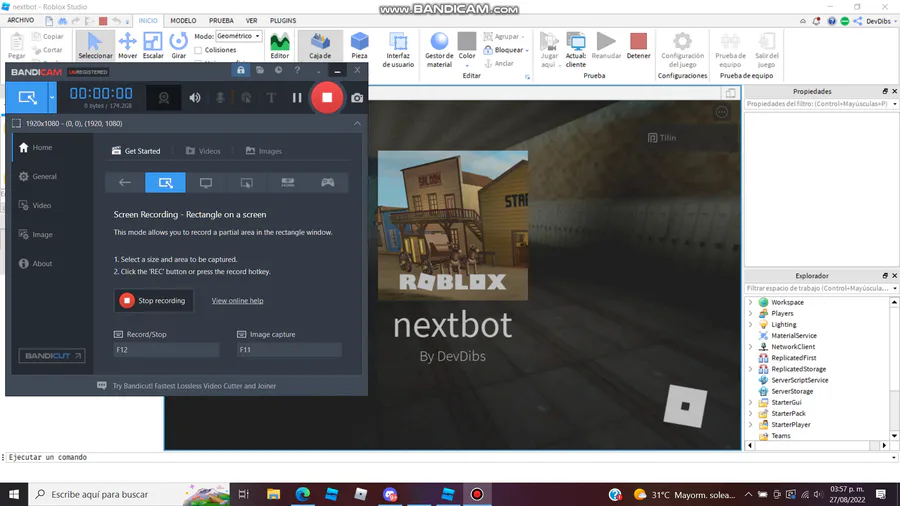The height and width of the screenshot is (506, 900).
Task: Open Bandicam General settings section
Action: [x=38, y=177]
